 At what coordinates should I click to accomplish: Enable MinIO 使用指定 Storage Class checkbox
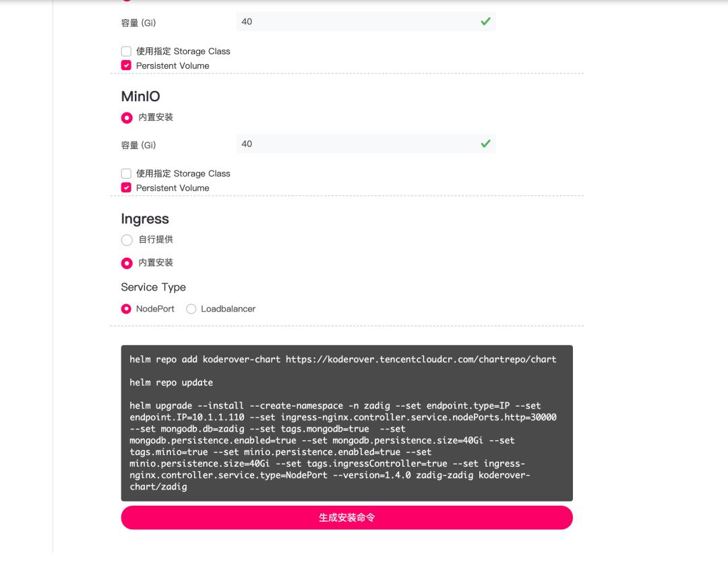[x=126, y=174]
